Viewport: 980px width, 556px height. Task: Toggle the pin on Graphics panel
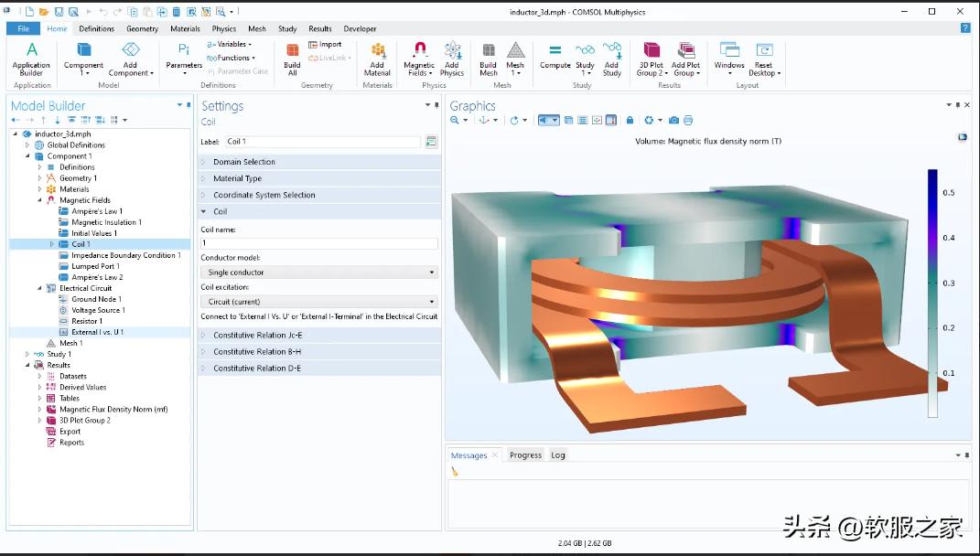point(957,105)
